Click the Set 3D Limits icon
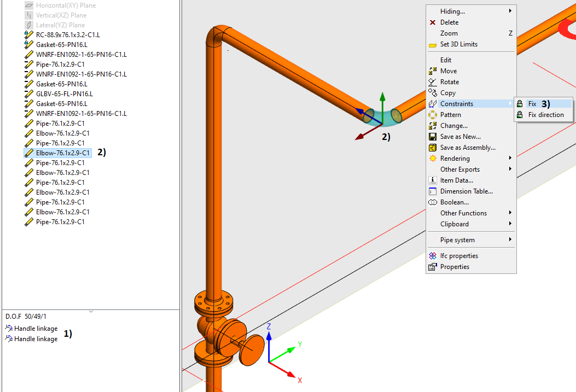The image size is (576, 392). pos(433,45)
